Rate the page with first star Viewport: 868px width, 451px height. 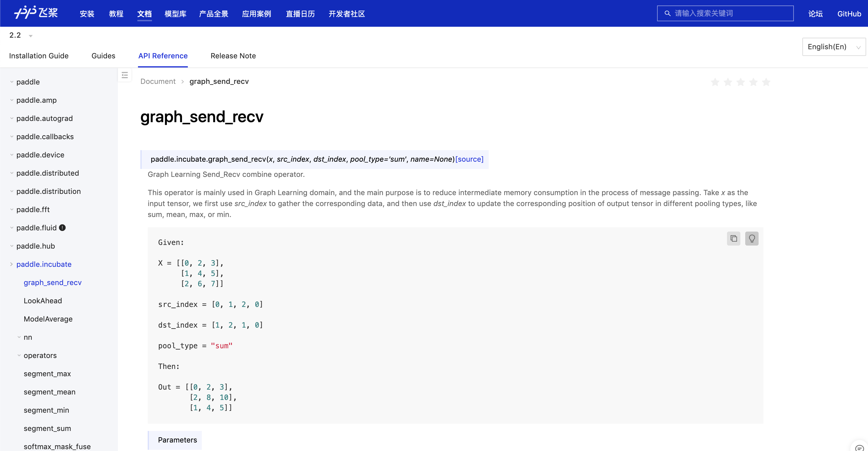(x=715, y=82)
